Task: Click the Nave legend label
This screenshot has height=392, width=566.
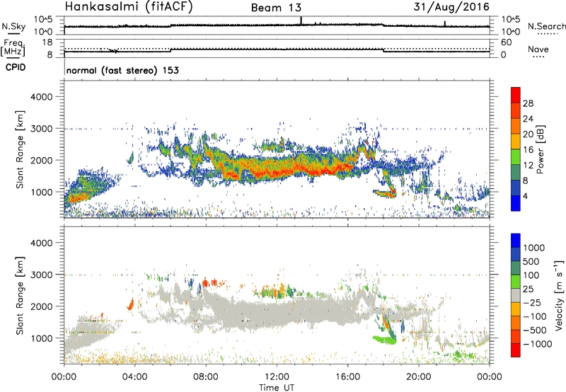Action: coord(538,49)
